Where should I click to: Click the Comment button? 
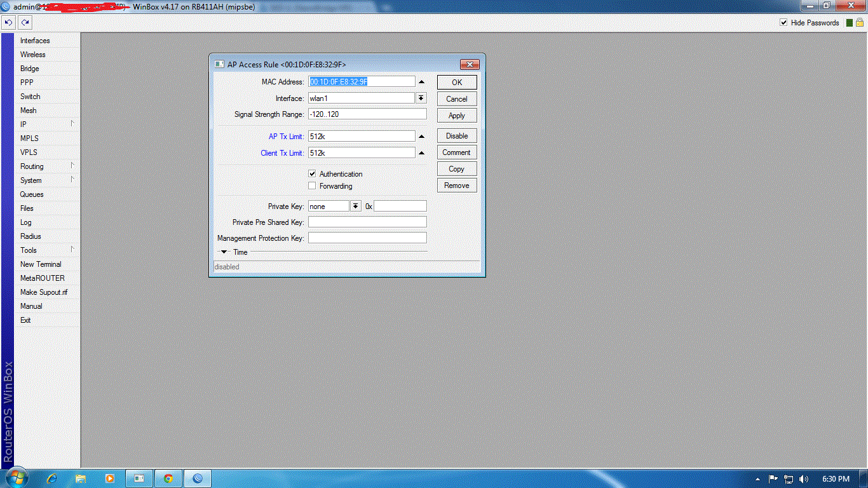457,152
